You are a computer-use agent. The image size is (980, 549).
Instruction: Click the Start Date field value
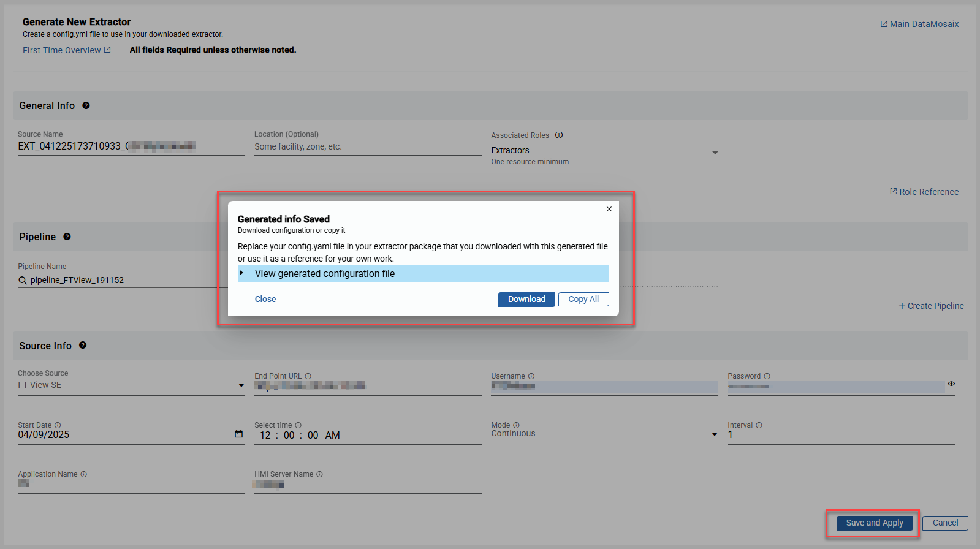44,434
